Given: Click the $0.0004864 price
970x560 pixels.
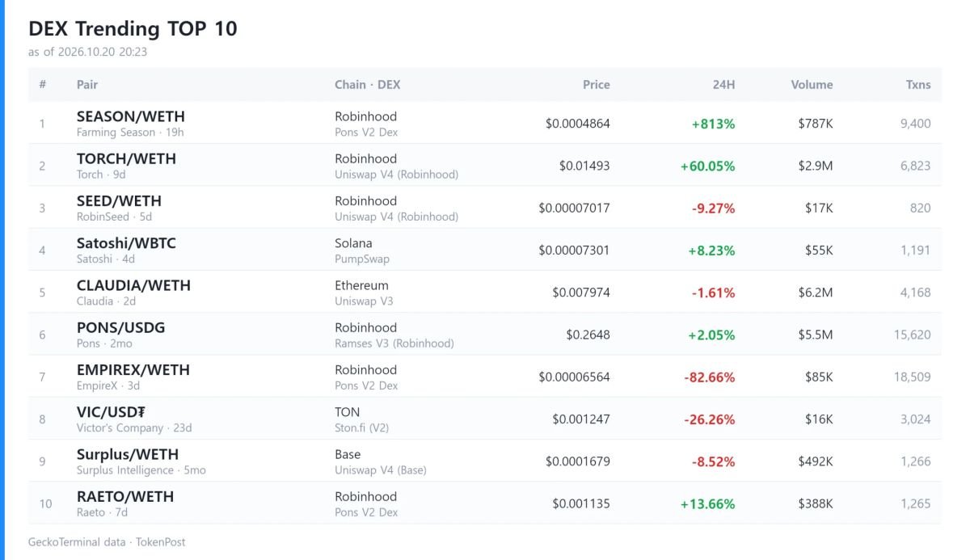Looking at the screenshot, I should (578, 124).
